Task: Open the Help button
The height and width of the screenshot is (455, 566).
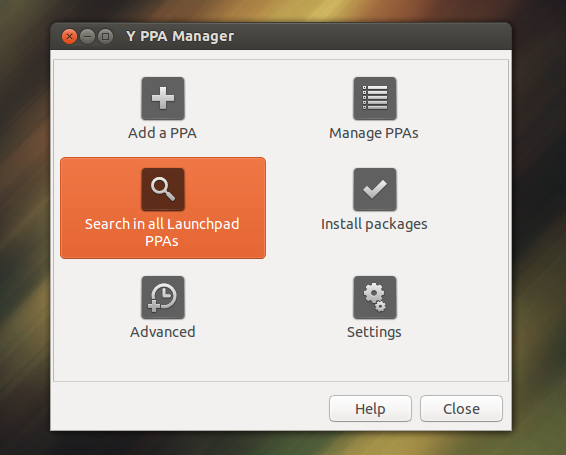Action: [370, 408]
